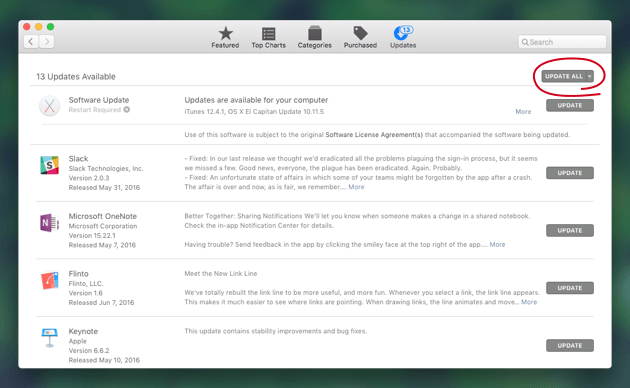Click the search magnifier icon

(525, 42)
